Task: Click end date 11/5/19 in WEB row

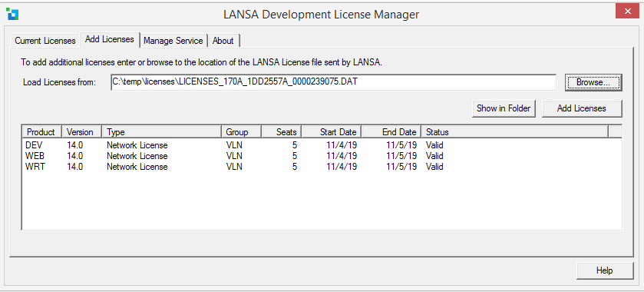Action: [x=401, y=156]
